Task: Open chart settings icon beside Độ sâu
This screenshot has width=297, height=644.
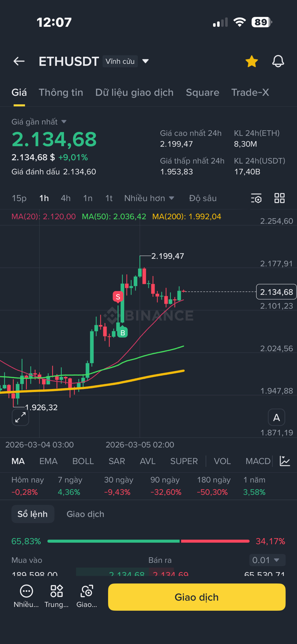Action: [x=256, y=198]
